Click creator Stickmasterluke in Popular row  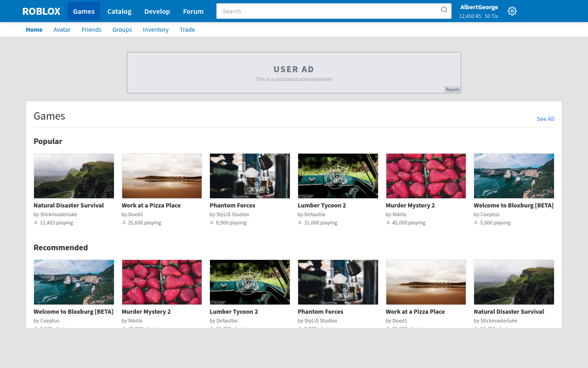pyautogui.click(x=59, y=214)
